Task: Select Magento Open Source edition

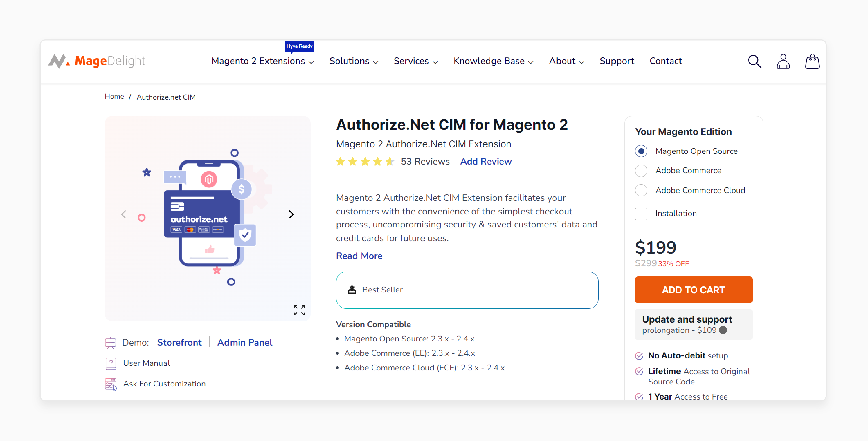Action: (x=641, y=151)
